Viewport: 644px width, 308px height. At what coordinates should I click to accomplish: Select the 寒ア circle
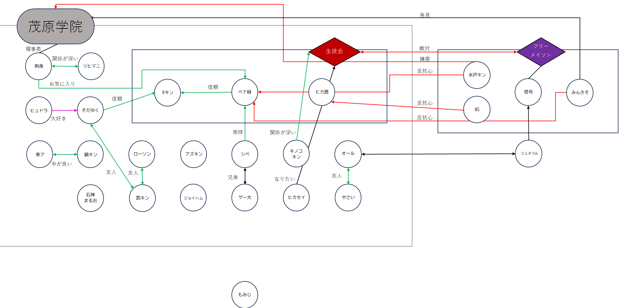[40, 154]
